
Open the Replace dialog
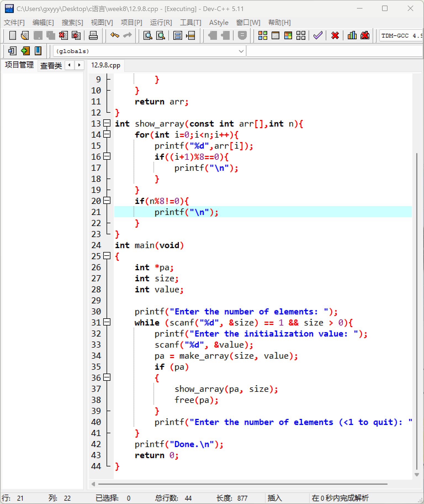161,35
